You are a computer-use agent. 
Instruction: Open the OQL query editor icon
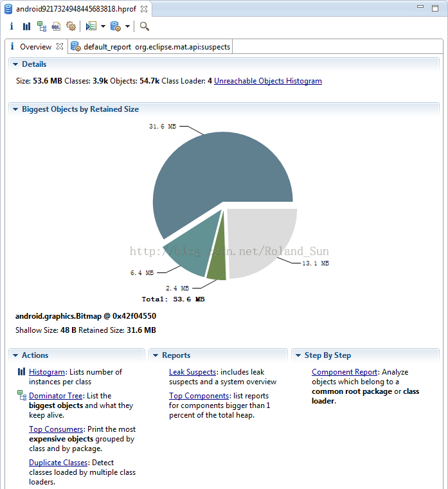56,26
